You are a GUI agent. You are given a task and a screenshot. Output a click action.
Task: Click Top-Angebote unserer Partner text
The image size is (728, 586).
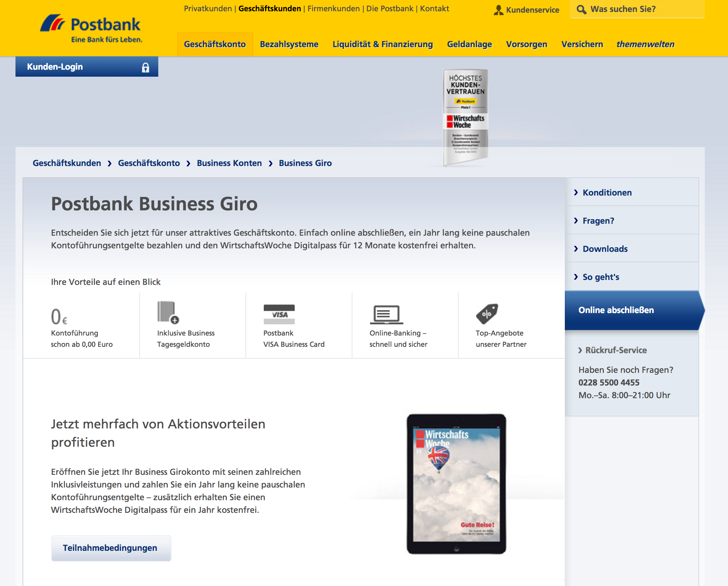click(x=501, y=339)
